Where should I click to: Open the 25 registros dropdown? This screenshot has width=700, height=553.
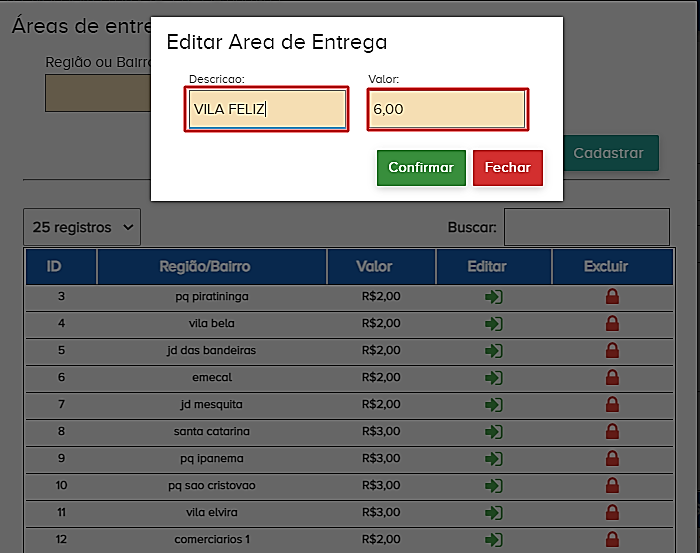[x=82, y=227]
